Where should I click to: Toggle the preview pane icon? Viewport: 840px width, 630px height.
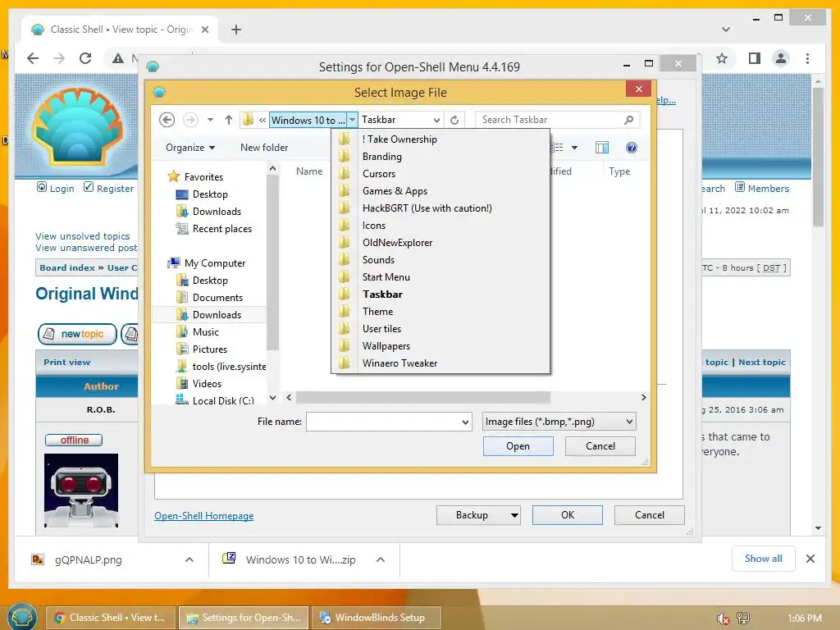[602, 148]
